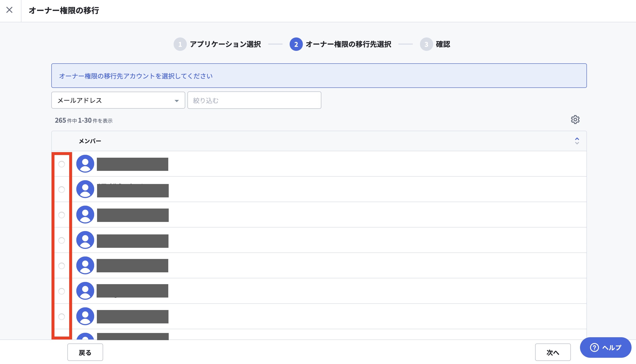The width and height of the screenshot is (636, 364).
Task: Click the blue account selection notice banner
Action: pos(319,76)
